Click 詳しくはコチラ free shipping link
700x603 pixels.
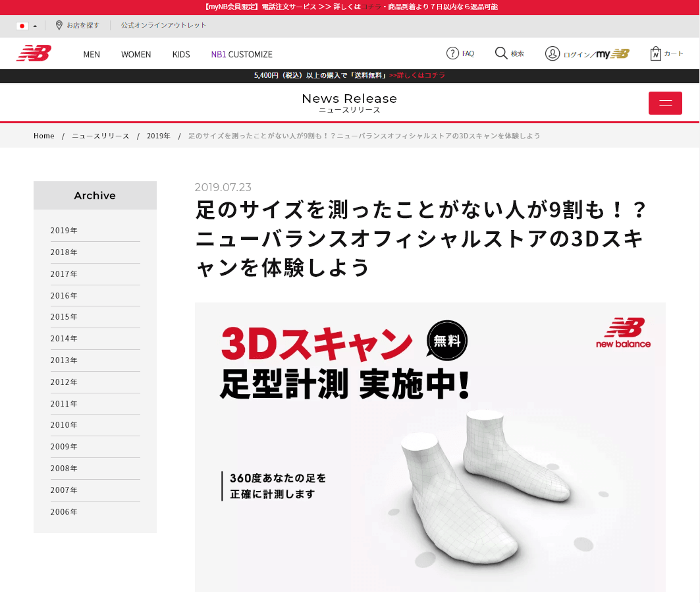[417, 75]
